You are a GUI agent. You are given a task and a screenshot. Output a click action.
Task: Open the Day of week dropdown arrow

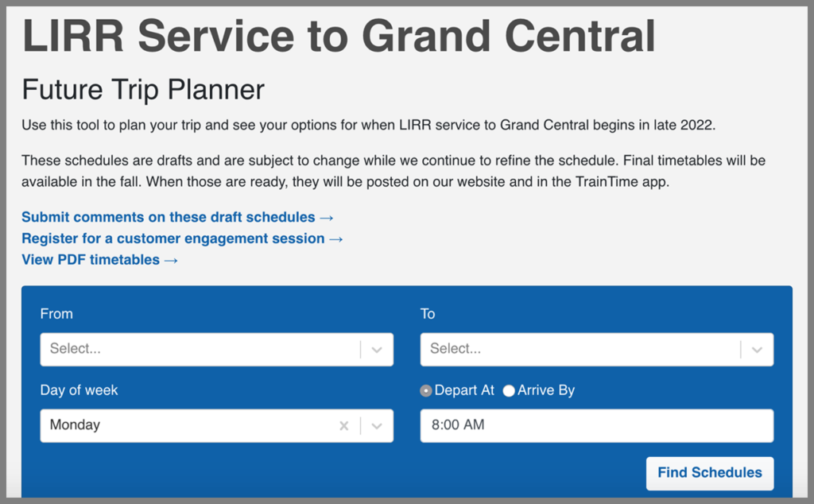[377, 426]
